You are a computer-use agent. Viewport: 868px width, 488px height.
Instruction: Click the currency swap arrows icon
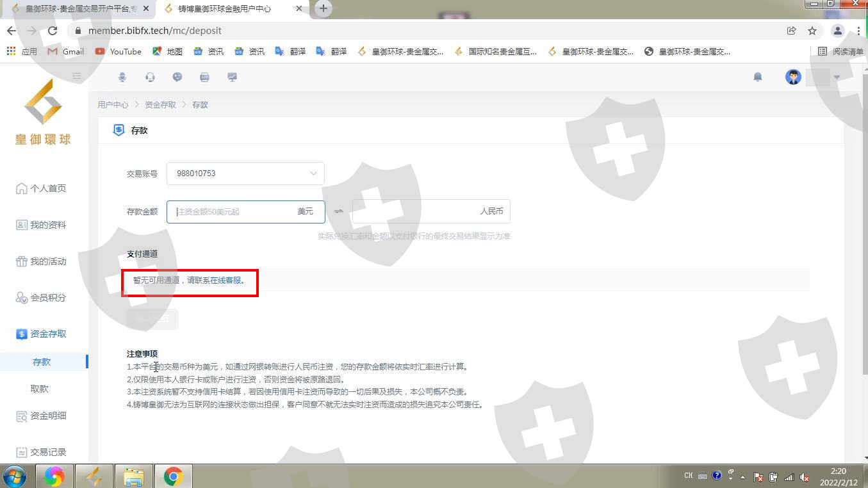339,211
